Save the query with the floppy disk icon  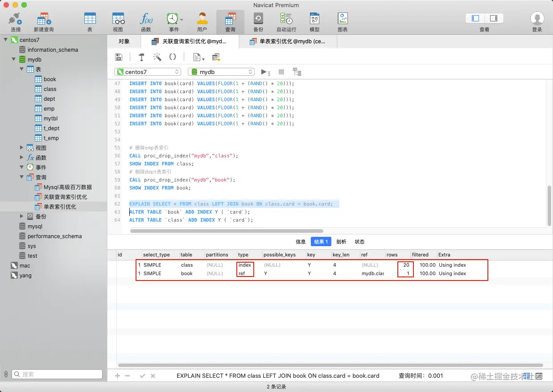[119, 57]
